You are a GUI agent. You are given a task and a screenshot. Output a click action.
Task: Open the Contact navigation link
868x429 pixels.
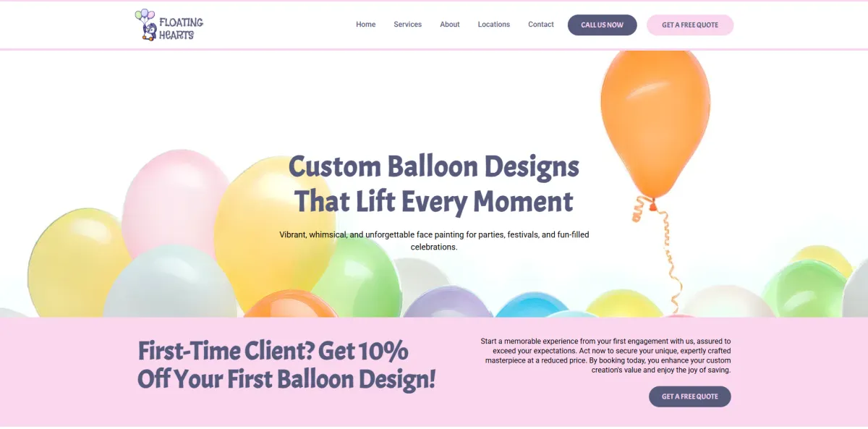540,25
